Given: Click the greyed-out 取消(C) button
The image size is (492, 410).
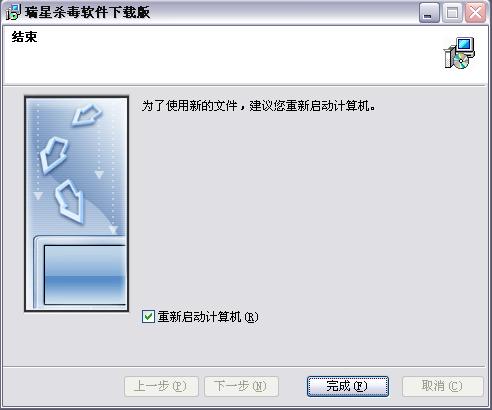Looking at the screenshot, I should coord(443,386).
